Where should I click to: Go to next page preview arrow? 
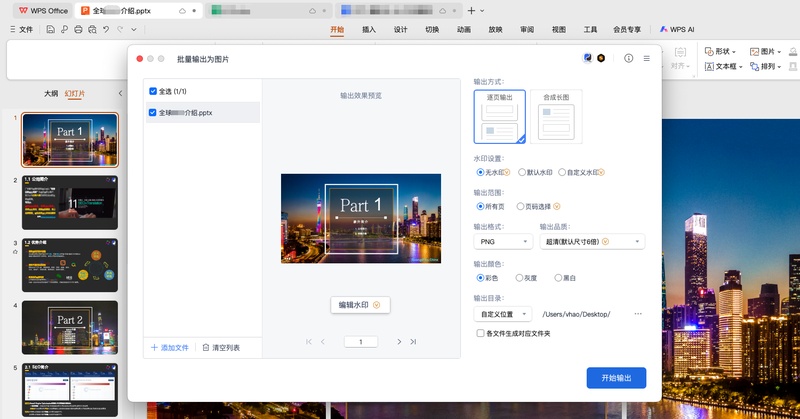(x=399, y=341)
